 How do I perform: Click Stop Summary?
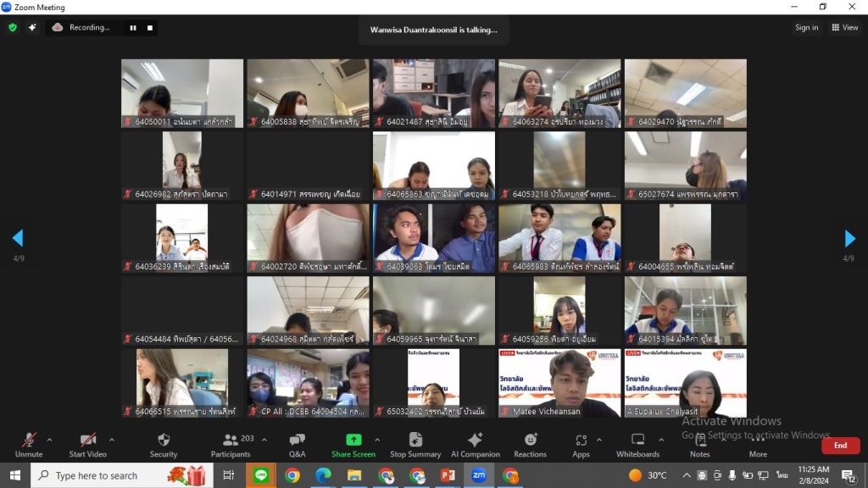pyautogui.click(x=415, y=446)
